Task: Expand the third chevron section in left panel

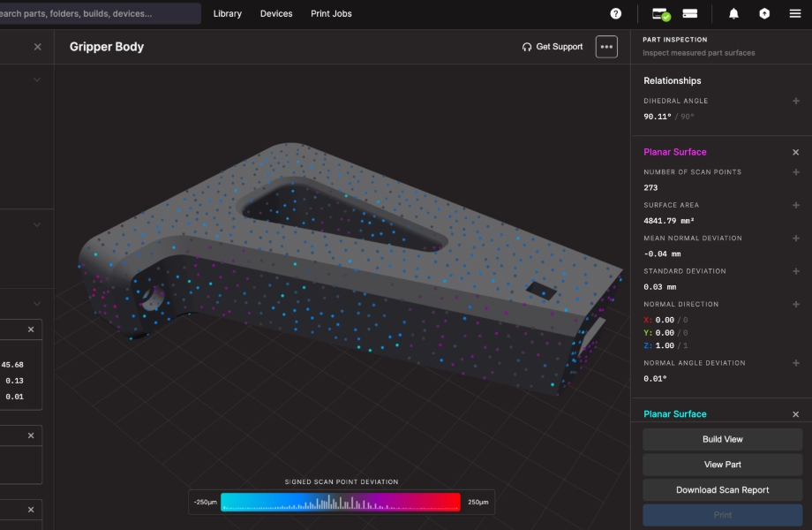Action: pos(37,303)
